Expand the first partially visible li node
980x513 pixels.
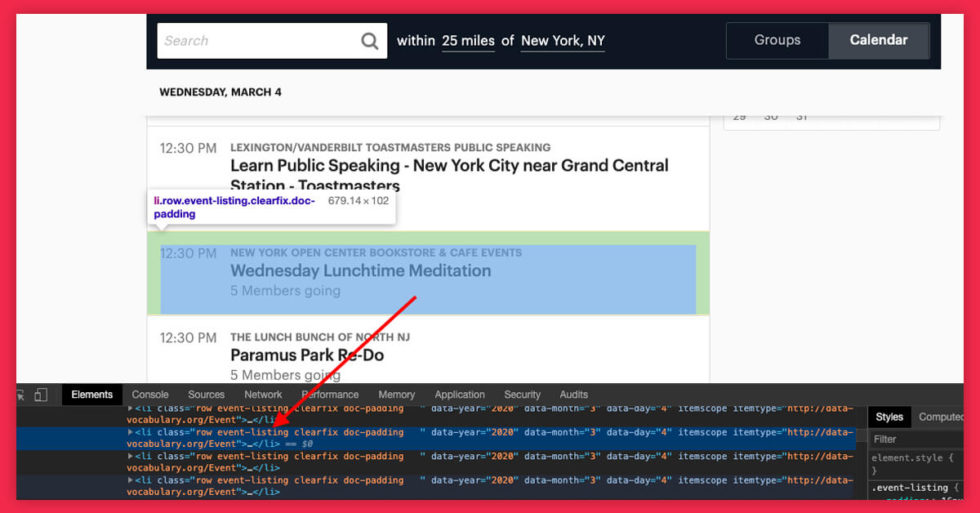tap(130, 409)
